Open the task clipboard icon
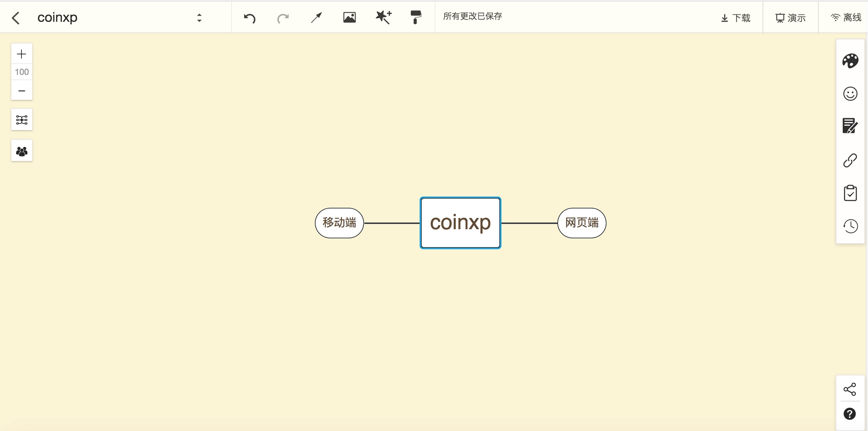Image resolution: width=868 pixels, height=431 pixels. (850, 193)
